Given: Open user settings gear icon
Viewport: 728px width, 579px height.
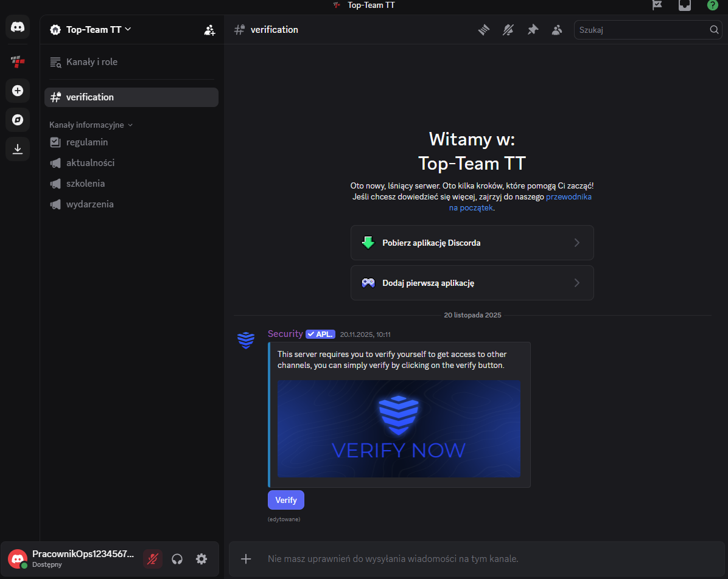Looking at the screenshot, I should (201, 559).
